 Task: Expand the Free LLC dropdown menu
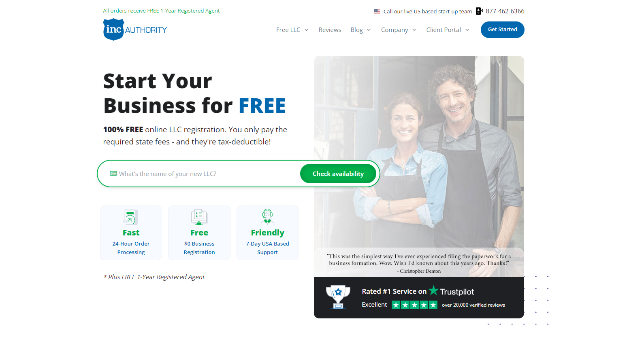(x=292, y=30)
